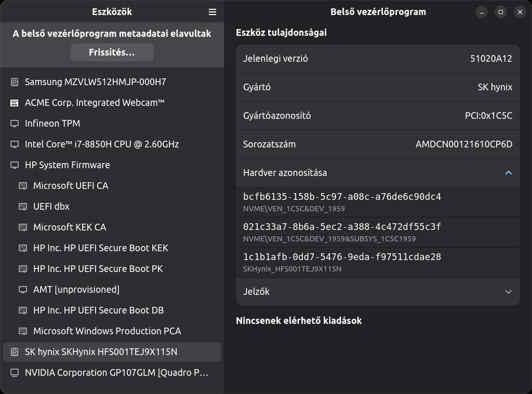Screen dimensions: 532x394
Task: Select the AMT [unprovisioned] entry
Action: [76, 290]
